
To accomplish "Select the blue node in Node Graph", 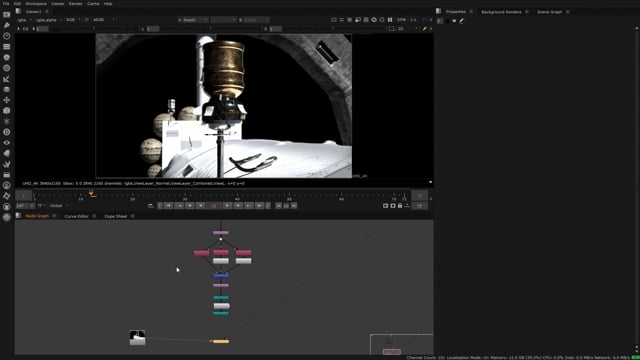I will point(221,276).
